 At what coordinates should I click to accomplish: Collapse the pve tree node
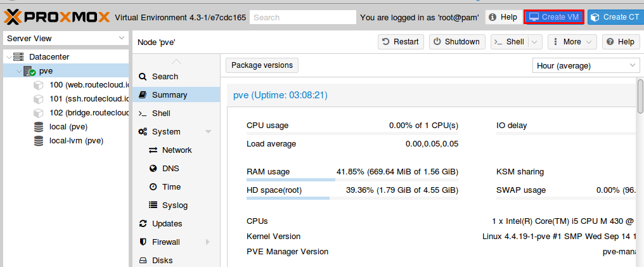19,71
